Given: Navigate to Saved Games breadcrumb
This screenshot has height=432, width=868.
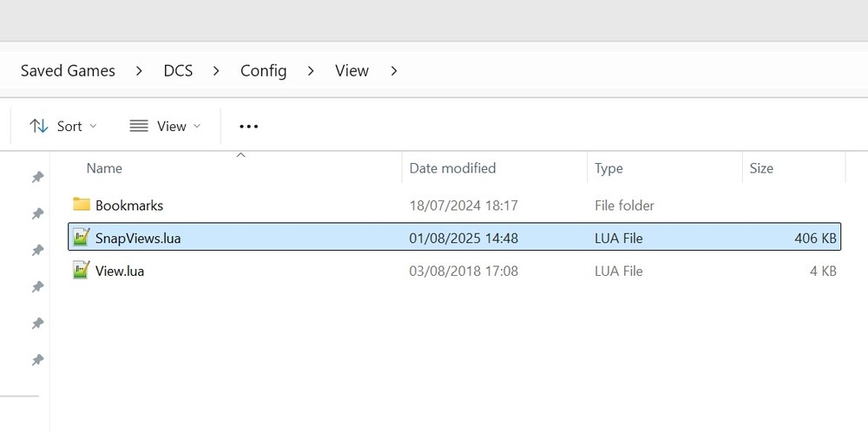Looking at the screenshot, I should point(68,71).
